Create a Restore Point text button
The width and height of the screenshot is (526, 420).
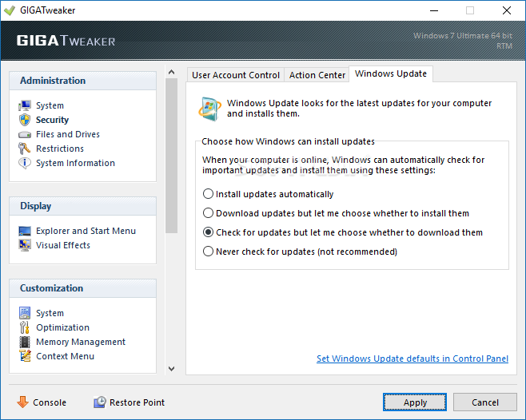point(137,402)
